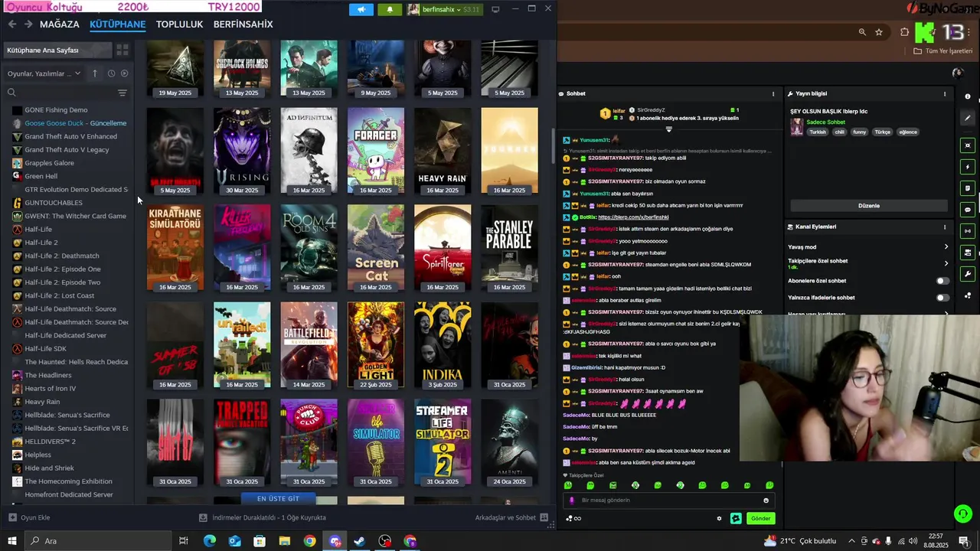This screenshot has height=551, width=980.
Task: Go forward with Steam's right arrow
Action: (28, 24)
